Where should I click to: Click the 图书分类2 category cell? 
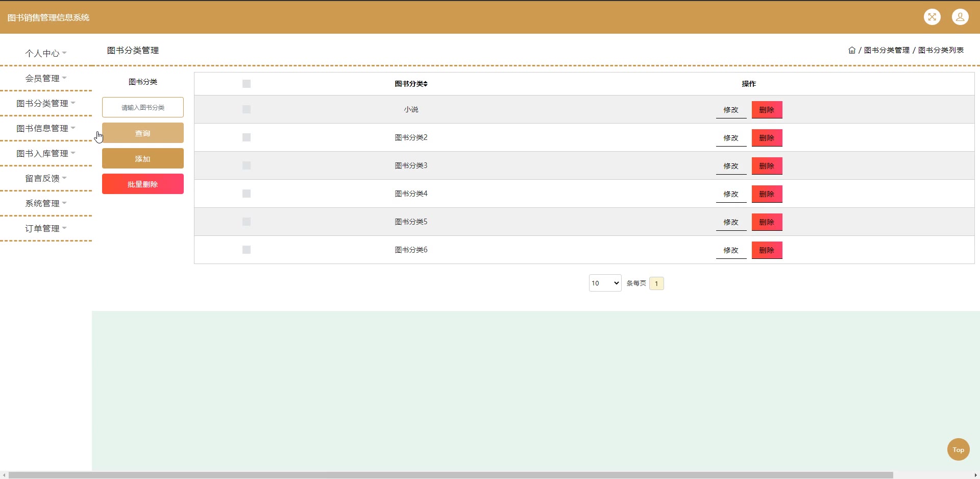pos(411,137)
